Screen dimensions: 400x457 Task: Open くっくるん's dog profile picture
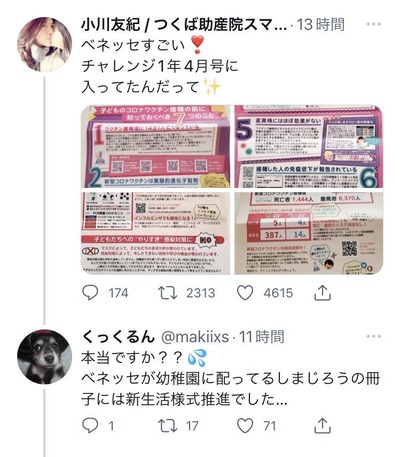[x=44, y=357]
